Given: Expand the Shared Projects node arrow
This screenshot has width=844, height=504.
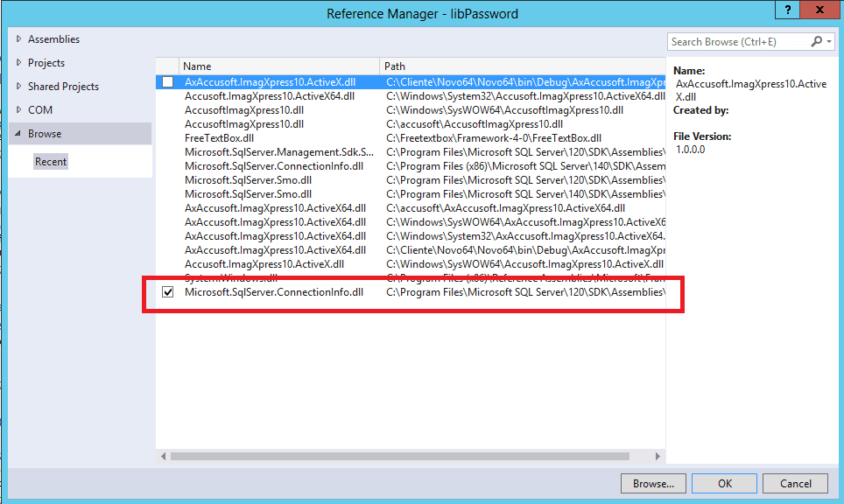Looking at the screenshot, I should pyautogui.click(x=19, y=86).
